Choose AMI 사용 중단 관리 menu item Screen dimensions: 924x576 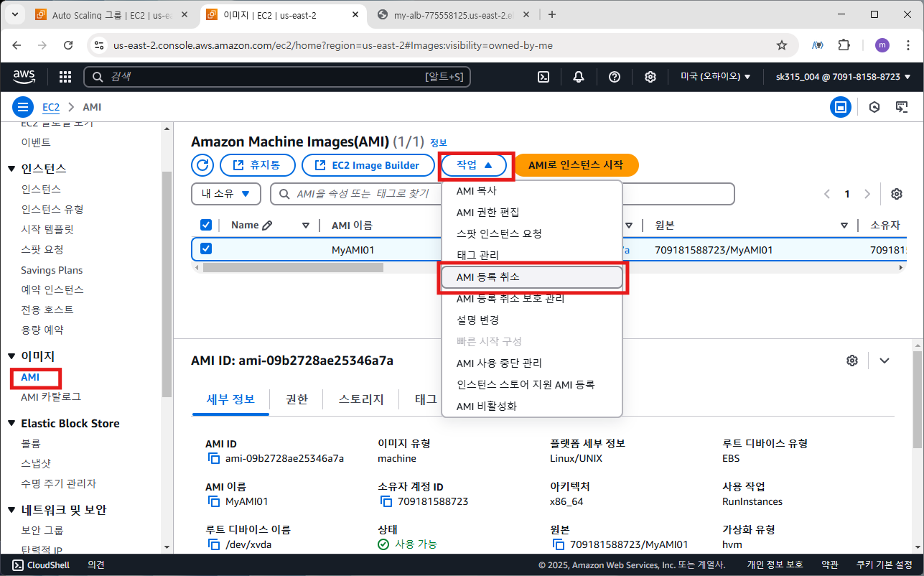point(531,363)
